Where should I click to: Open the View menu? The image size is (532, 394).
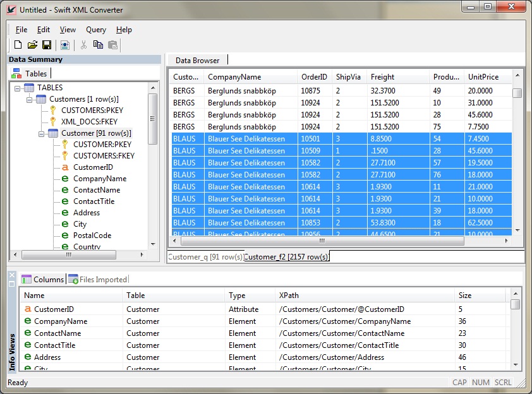pos(68,30)
